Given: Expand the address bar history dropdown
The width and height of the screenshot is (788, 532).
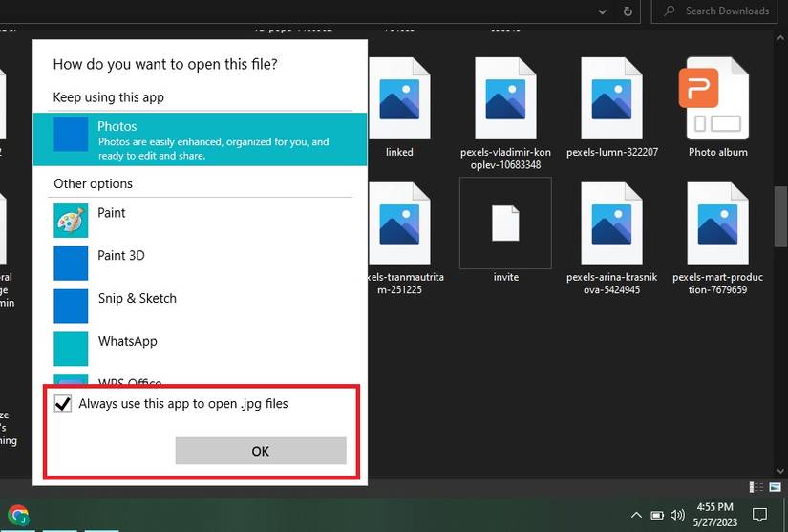Looking at the screenshot, I should tap(602, 12).
